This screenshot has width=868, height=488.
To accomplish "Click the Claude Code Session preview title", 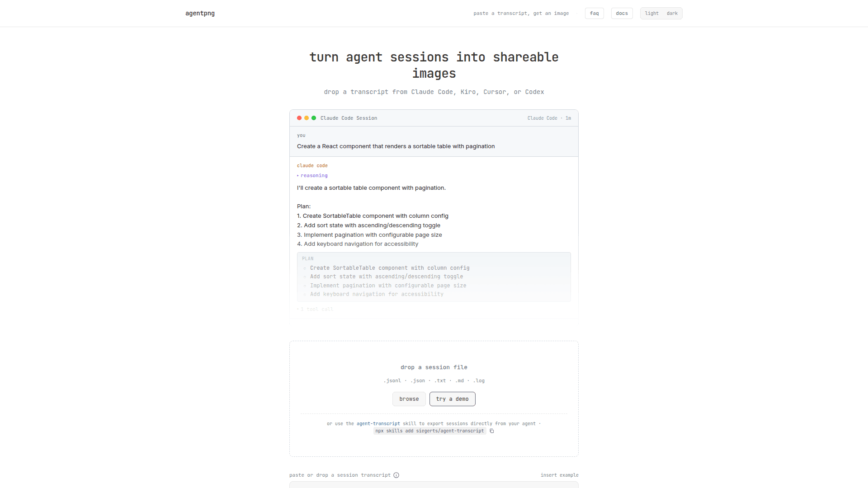I will point(349,118).
